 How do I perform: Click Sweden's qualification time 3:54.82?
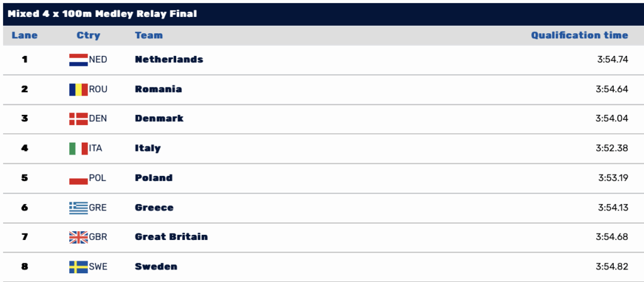click(612, 267)
